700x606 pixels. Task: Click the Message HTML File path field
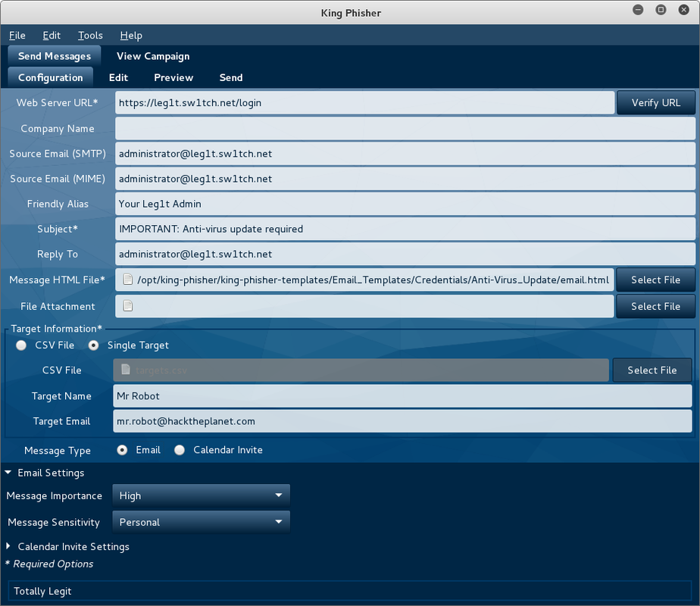pos(364,280)
